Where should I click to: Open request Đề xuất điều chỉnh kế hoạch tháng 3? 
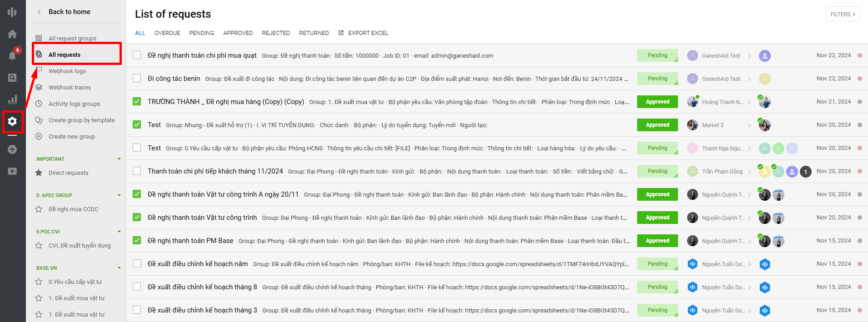pyautogui.click(x=202, y=310)
